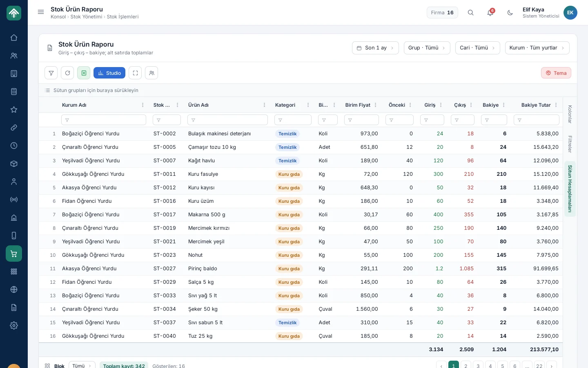This screenshot has height=368, width=588.
Task: Open search with the magnifier icon
Action: [x=471, y=13]
